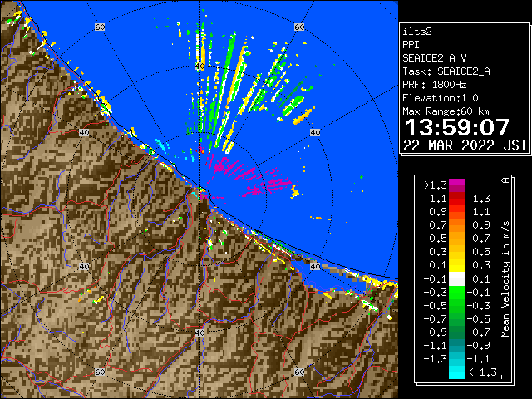Click the '40' ring label east-southeast near the coast
The image size is (532, 399).
[x=315, y=267]
